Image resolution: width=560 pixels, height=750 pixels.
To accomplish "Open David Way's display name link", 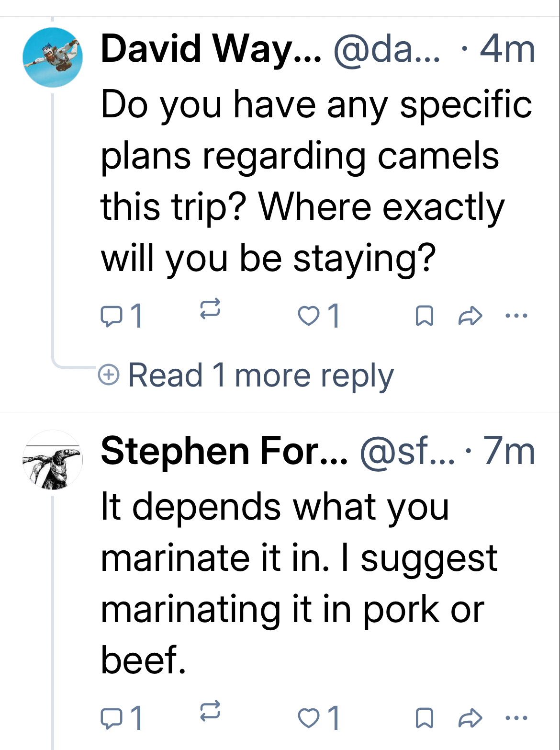I will (x=211, y=49).
